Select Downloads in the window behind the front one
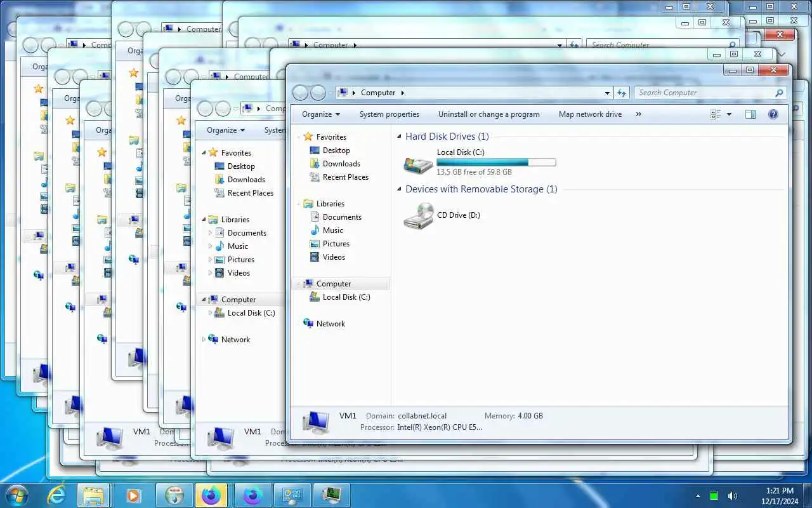The height and width of the screenshot is (508, 812). point(246,180)
